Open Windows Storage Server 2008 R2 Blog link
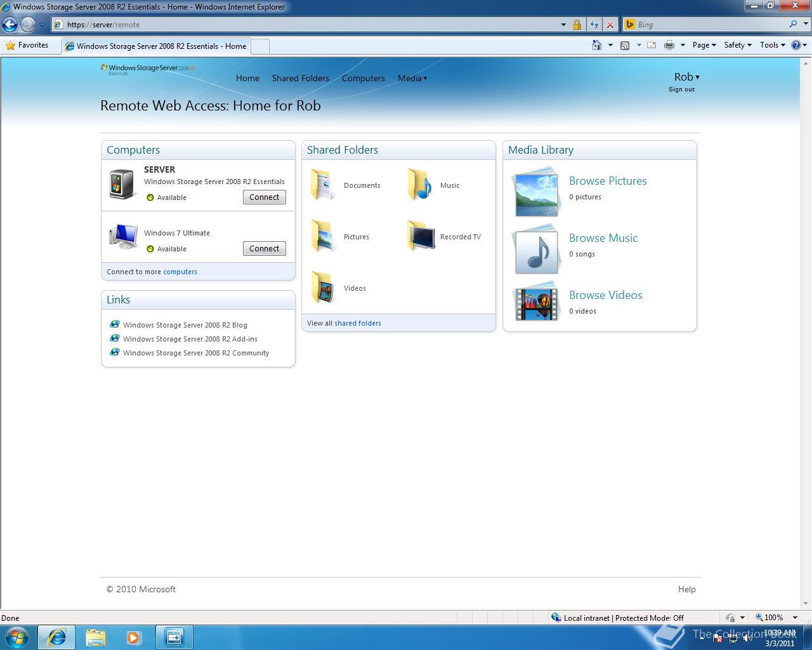 click(x=185, y=325)
